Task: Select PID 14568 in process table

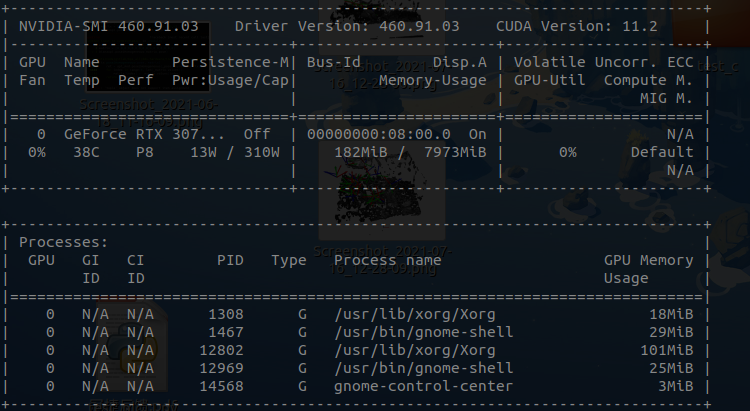Action: click(x=221, y=386)
